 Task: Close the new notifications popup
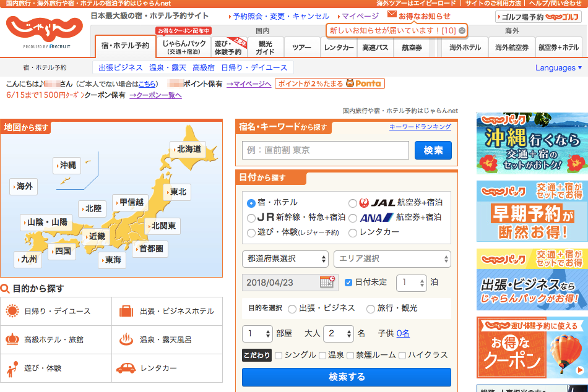462,30
